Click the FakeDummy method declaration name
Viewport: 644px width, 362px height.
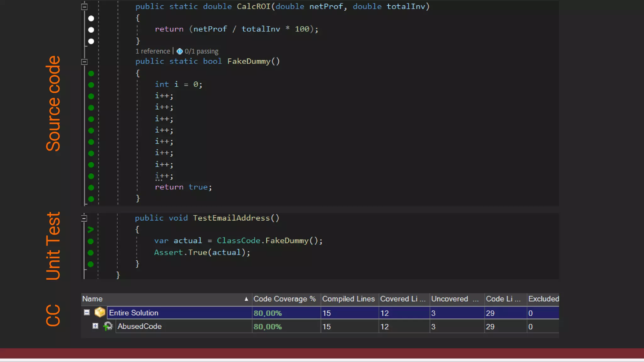click(x=249, y=61)
